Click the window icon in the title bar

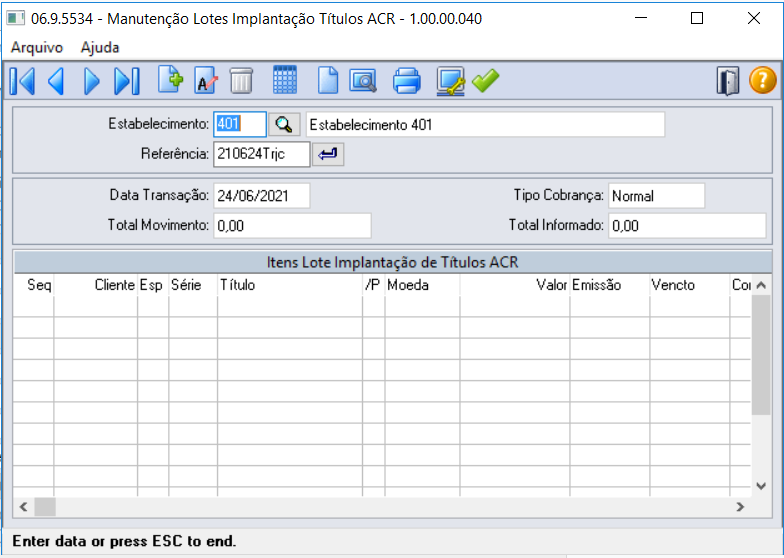[16, 19]
